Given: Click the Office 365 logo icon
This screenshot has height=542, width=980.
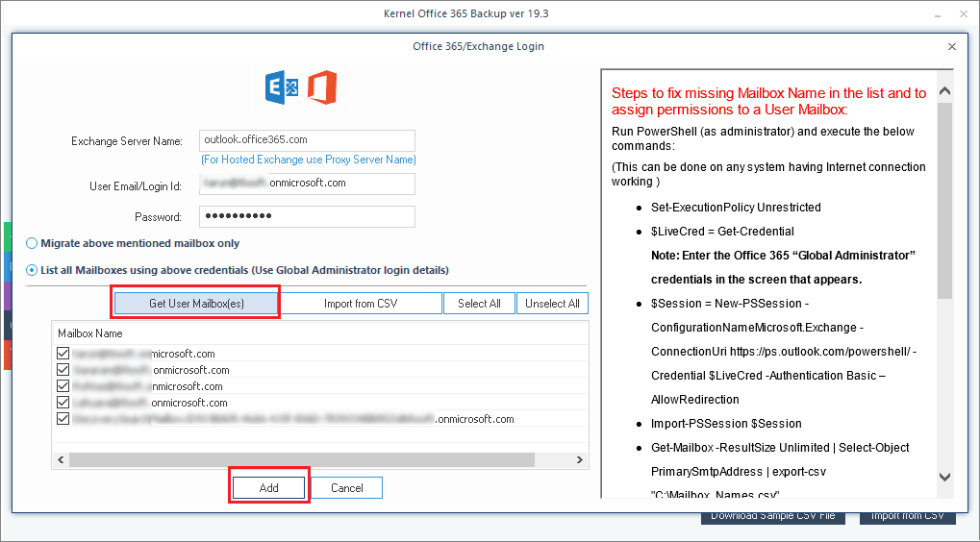Looking at the screenshot, I should 322,87.
